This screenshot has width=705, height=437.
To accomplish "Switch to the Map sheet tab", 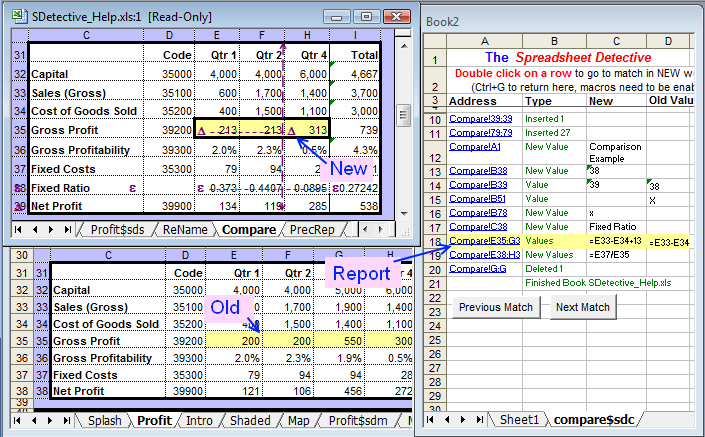I will (299, 421).
